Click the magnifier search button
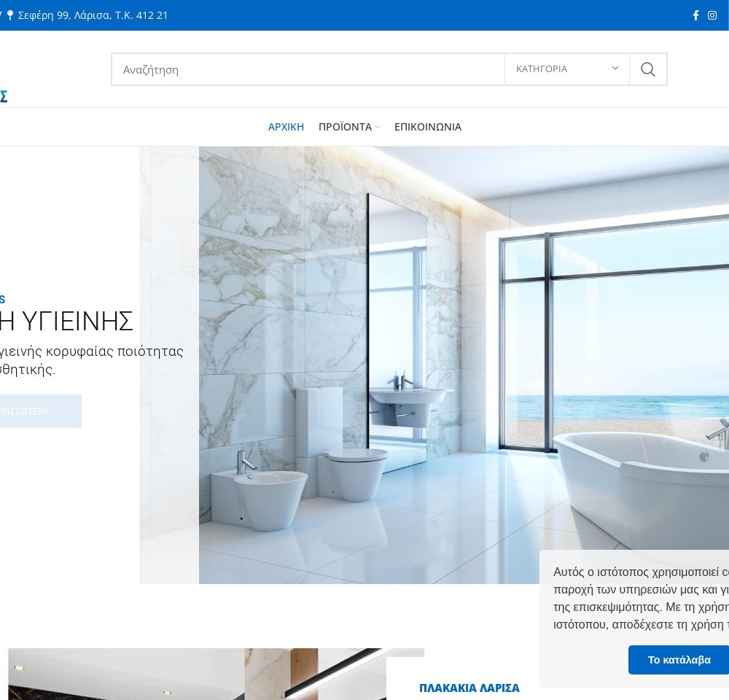Viewport: 729px width, 700px height. coord(648,69)
